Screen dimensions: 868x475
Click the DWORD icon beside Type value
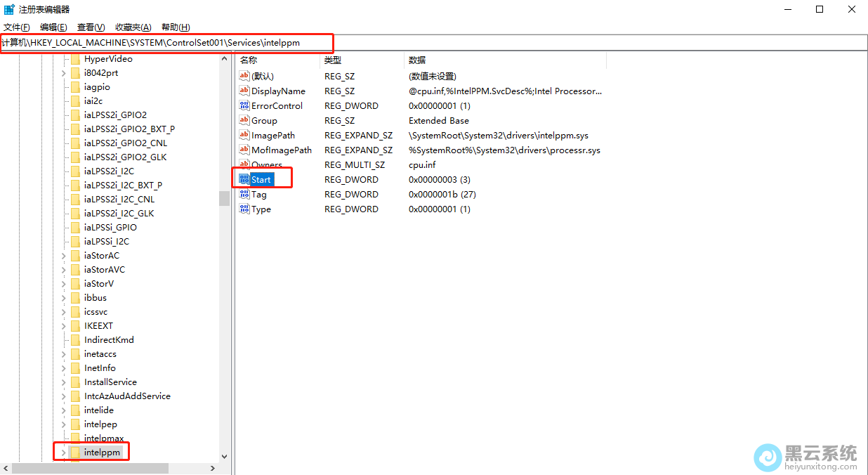[244, 209]
